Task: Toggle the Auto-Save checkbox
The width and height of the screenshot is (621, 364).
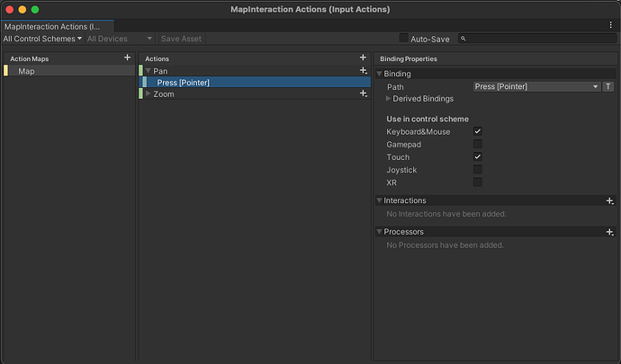Action: click(403, 39)
